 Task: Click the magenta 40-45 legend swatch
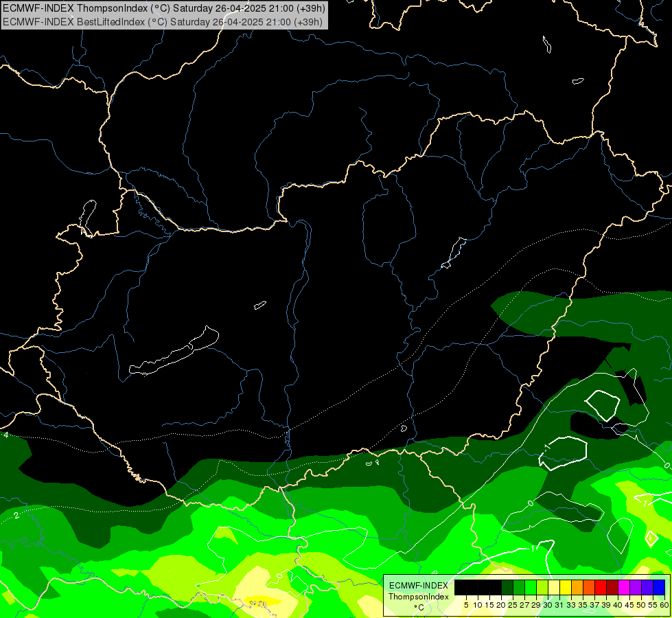click(x=623, y=587)
